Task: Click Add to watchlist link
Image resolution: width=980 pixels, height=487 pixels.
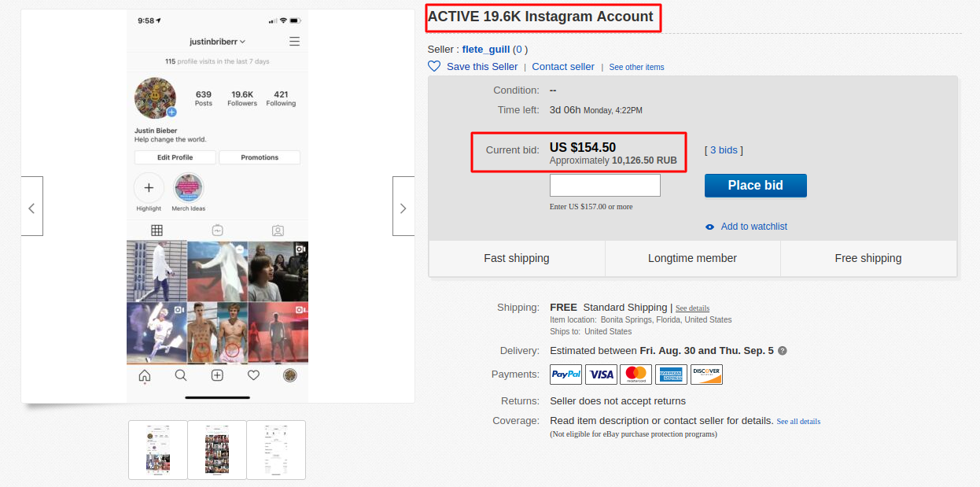Action: click(x=753, y=227)
